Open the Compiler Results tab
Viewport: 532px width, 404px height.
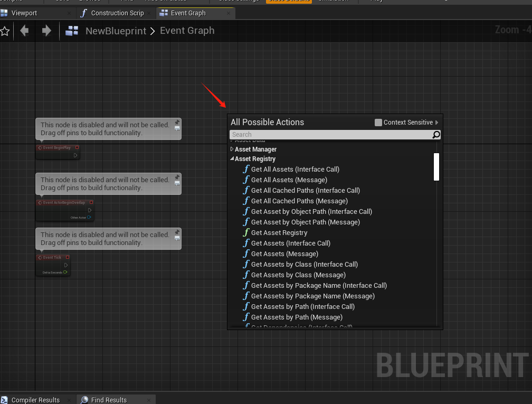35,400
